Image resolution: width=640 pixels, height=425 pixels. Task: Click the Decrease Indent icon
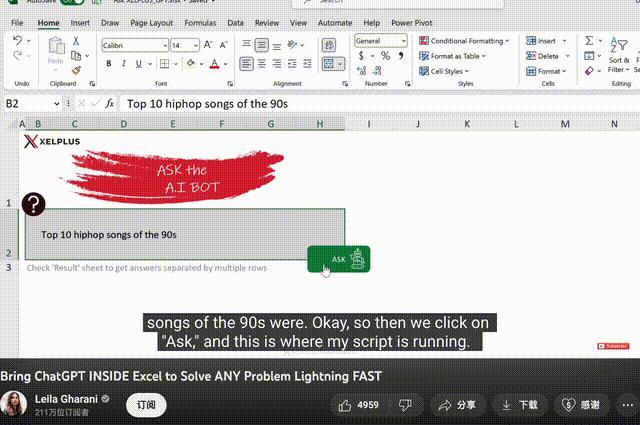tap(292, 63)
